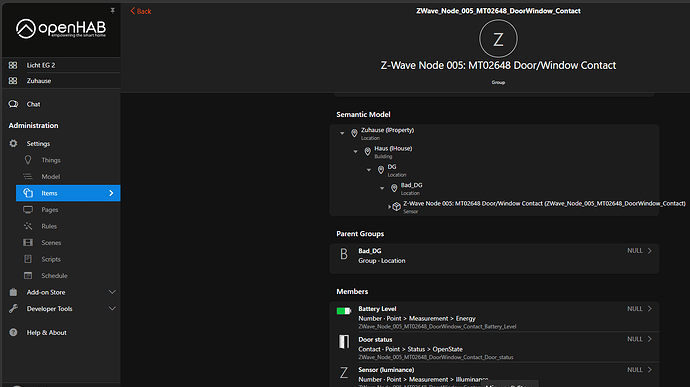Click the Zuhause location pin icon
This screenshot has width=690, height=387.
pyautogui.click(x=354, y=133)
